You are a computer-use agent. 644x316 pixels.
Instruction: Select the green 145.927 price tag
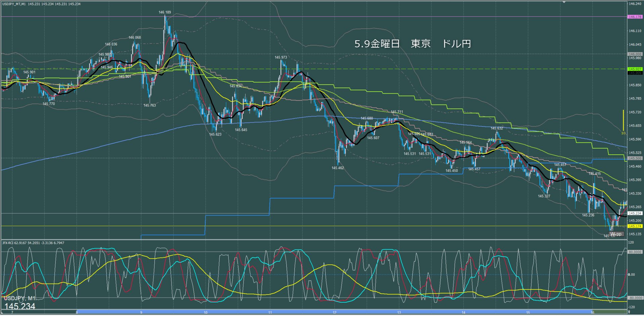click(x=635, y=69)
